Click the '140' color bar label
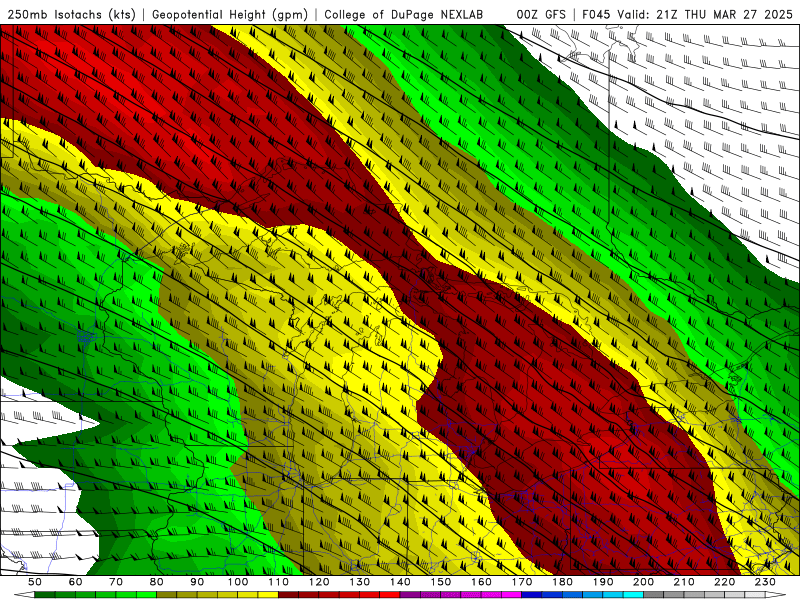 point(400,582)
